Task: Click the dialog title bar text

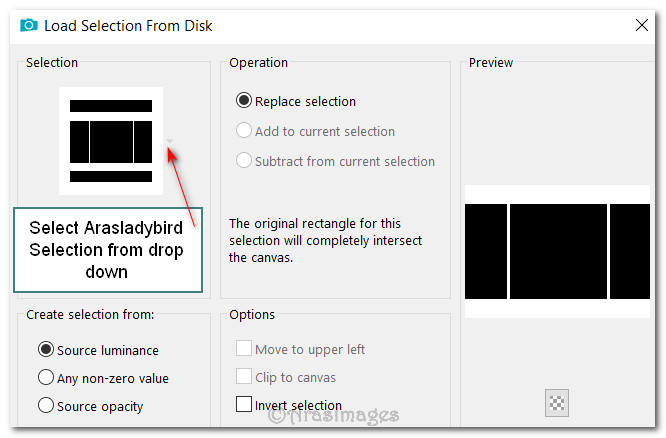Action: [128, 27]
